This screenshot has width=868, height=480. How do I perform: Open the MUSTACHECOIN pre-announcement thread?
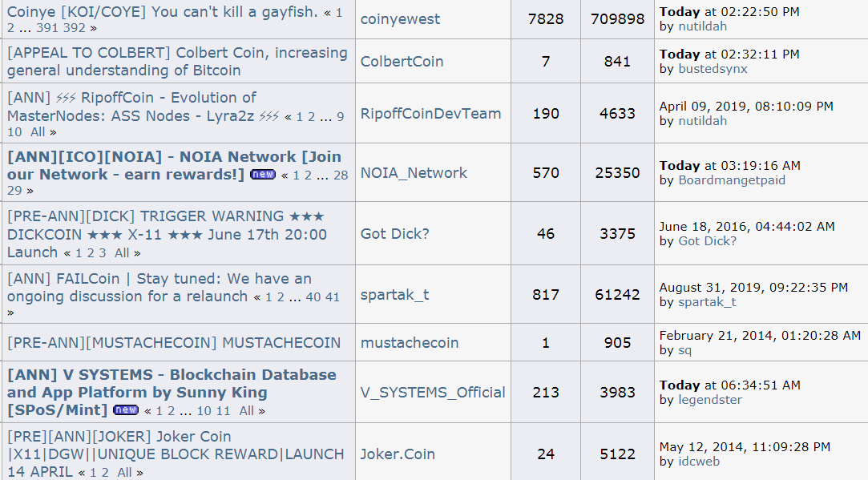pyautogui.click(x=174, y=343)
